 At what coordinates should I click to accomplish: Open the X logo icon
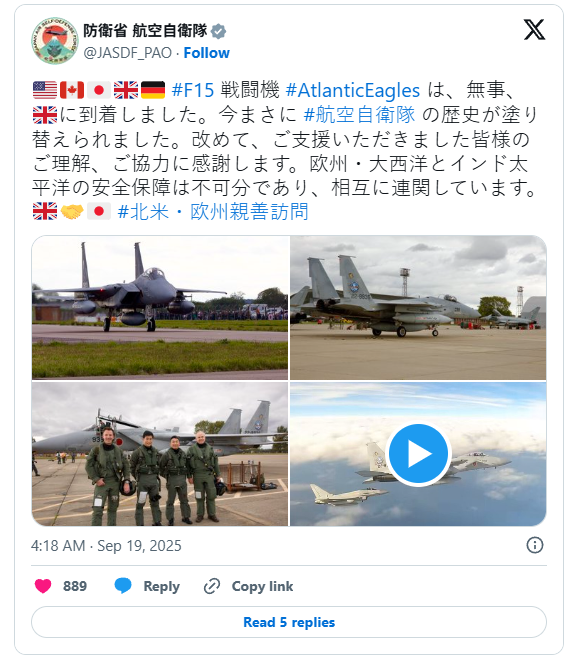[534, 29]
